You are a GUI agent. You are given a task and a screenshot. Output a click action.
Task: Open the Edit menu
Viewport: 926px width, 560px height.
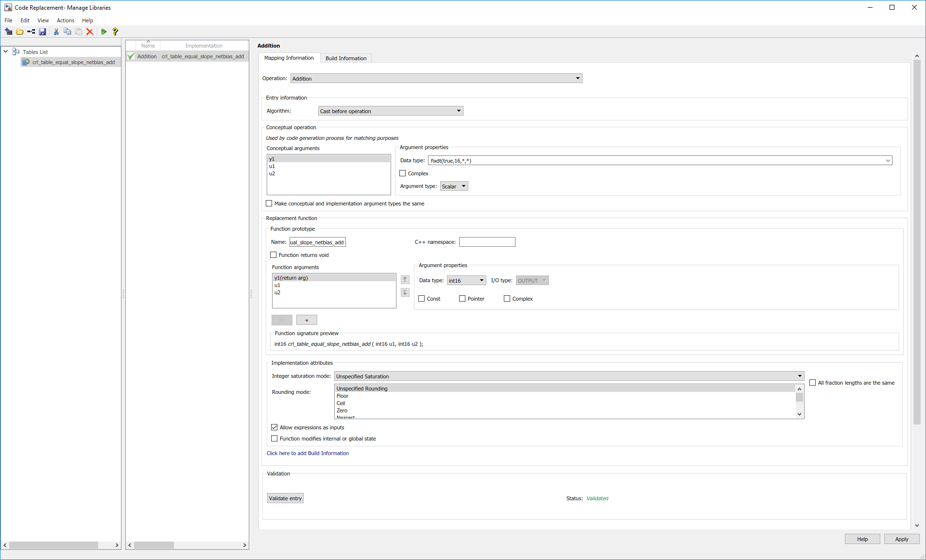click(25, 20)
